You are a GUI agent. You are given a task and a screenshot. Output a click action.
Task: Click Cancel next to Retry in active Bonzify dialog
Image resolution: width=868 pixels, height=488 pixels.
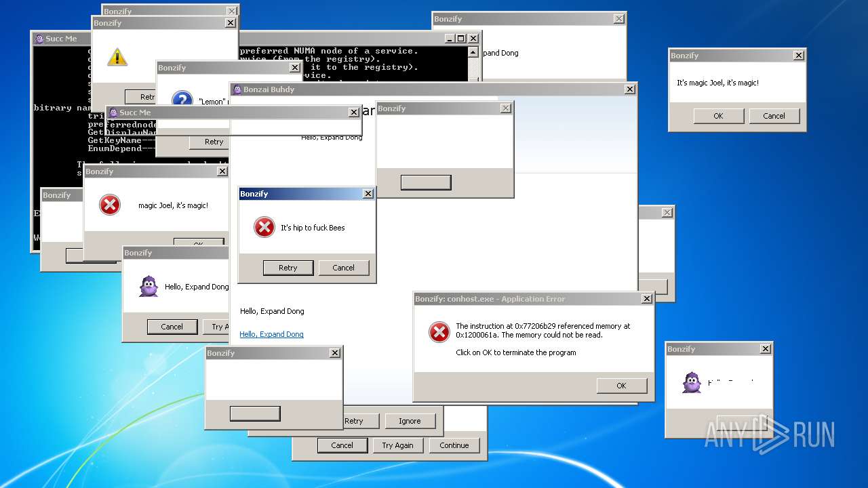pyautogui.click(x=344, y=268)
